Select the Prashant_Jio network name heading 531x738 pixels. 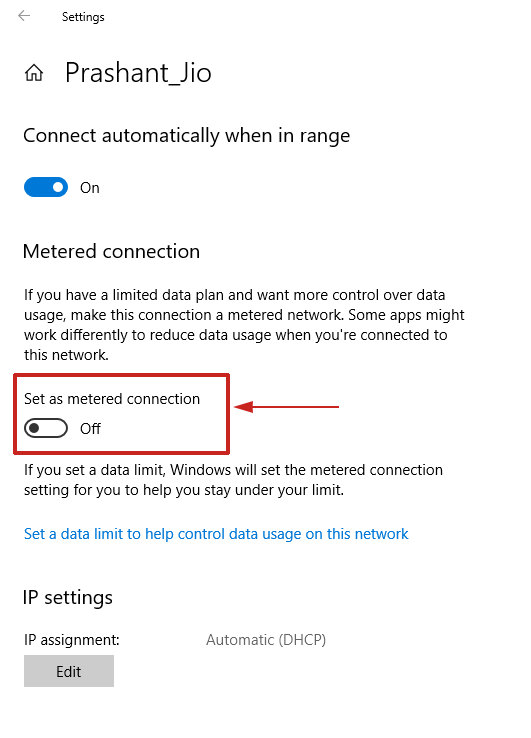coord(138,73)
